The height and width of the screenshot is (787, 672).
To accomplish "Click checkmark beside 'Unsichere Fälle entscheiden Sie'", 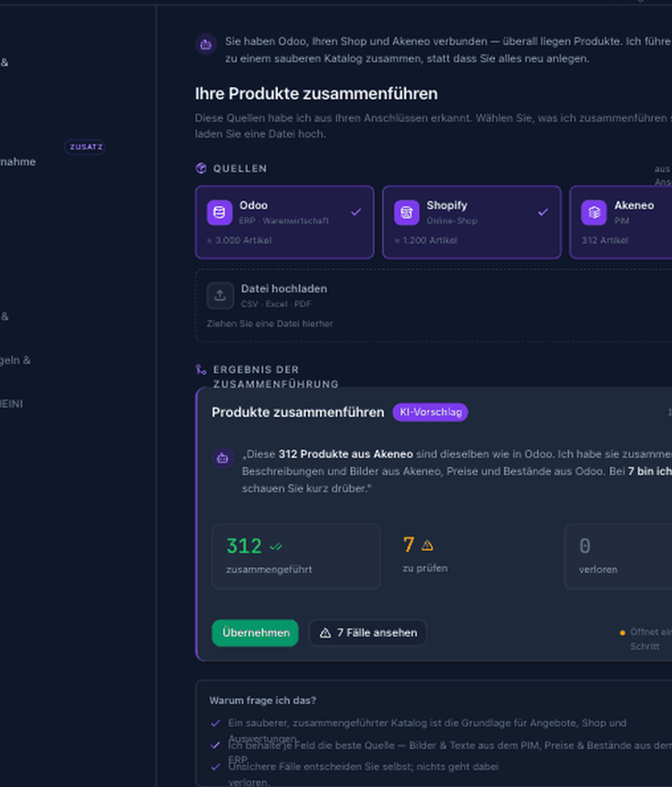I will coord(215,767).
